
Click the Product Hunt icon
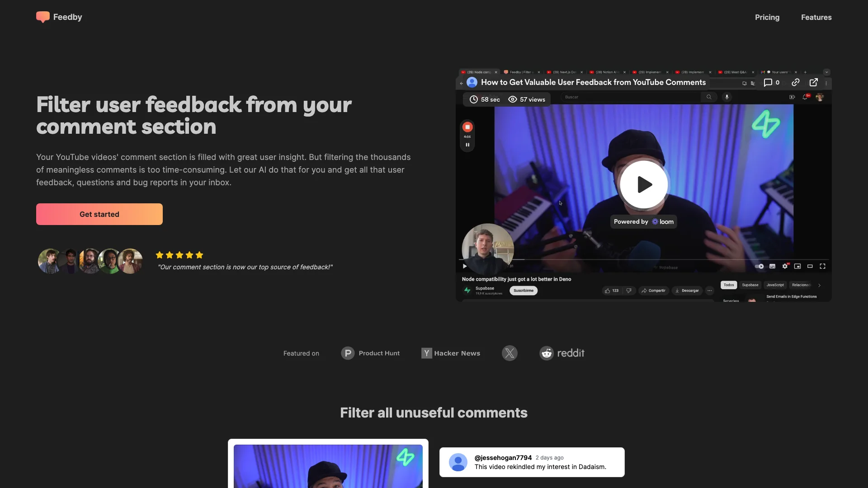348,353
